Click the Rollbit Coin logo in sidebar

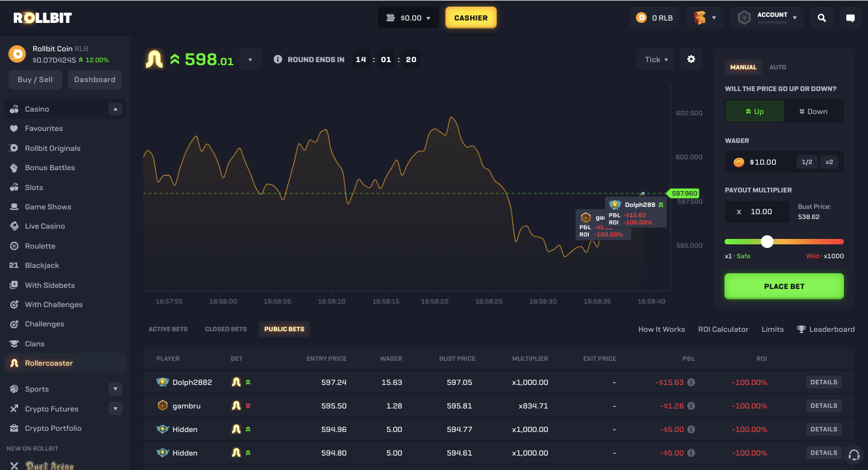[x=17, y=54]
